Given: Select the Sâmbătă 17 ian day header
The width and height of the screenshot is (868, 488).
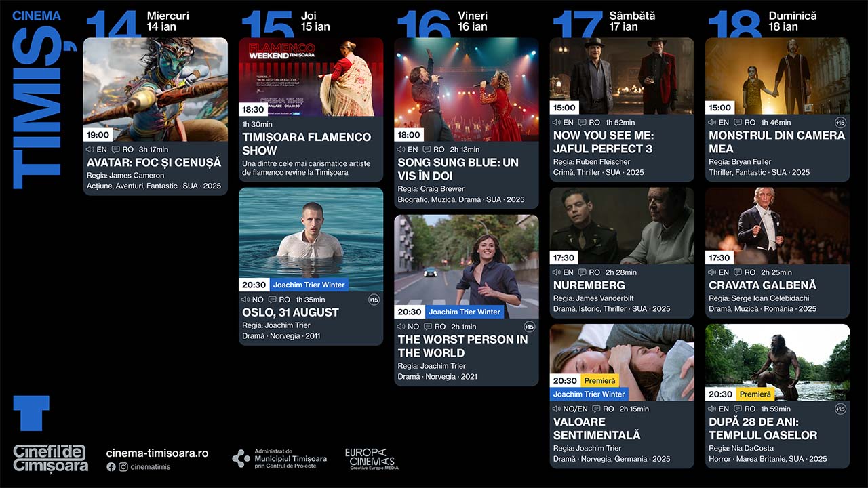Looking at the screenshot, I should (604, 24).
